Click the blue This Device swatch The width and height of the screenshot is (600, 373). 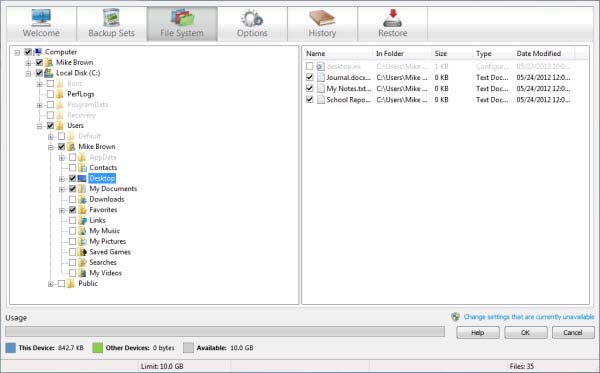coord(11,348)
